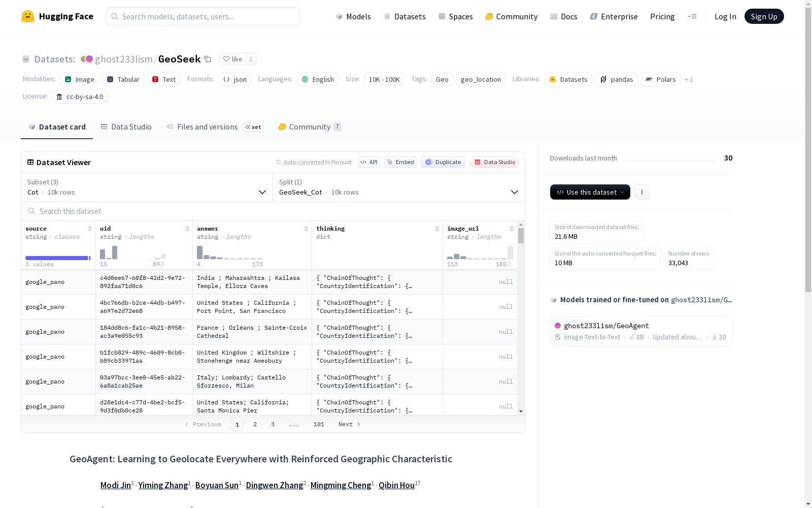The height and width of the screenshot is (508, 812).
Task: Expand the Split dropdown showing GeoSeek_Cot
Action: coord(399,187)
